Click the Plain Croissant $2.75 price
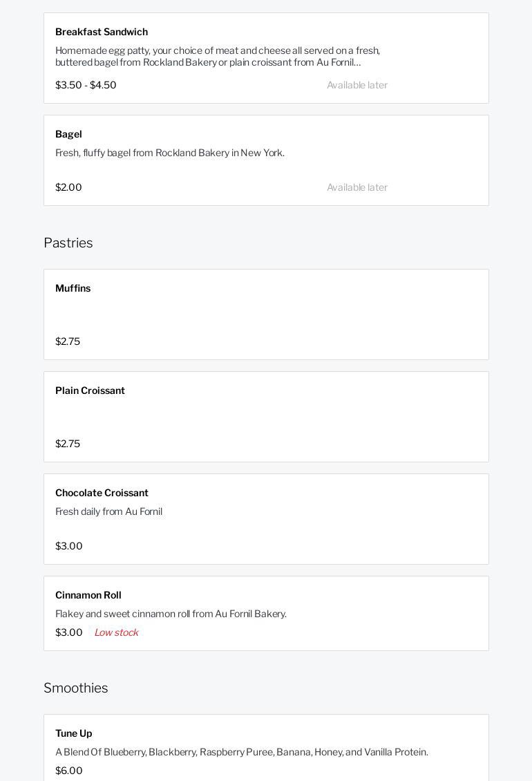Screen dimensions: 532x781 pos(68,444)
